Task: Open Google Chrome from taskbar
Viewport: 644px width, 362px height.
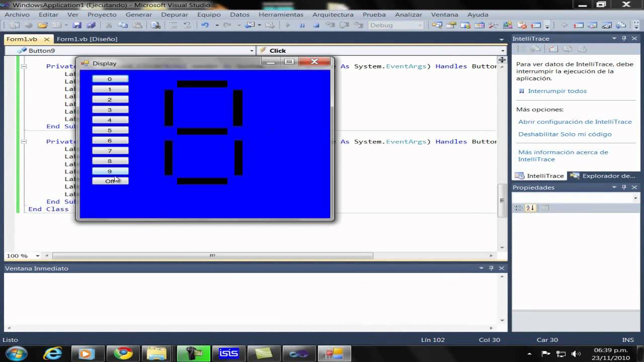Action: [123, 353]
